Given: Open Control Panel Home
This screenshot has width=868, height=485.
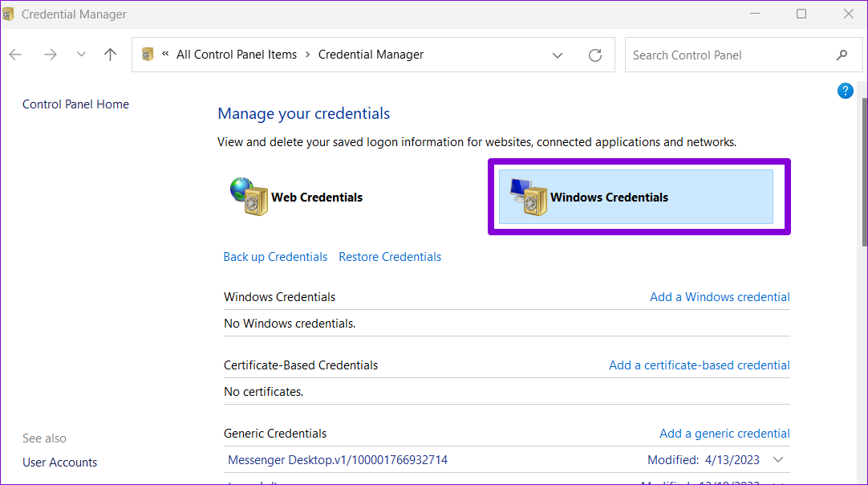Looking at the screenshot, I should [76, 104].
